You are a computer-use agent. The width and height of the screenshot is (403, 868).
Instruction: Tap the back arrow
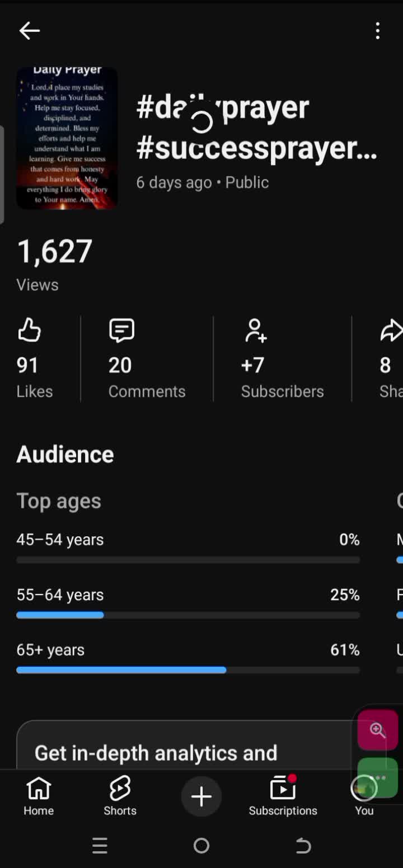[x=29, y=31]
